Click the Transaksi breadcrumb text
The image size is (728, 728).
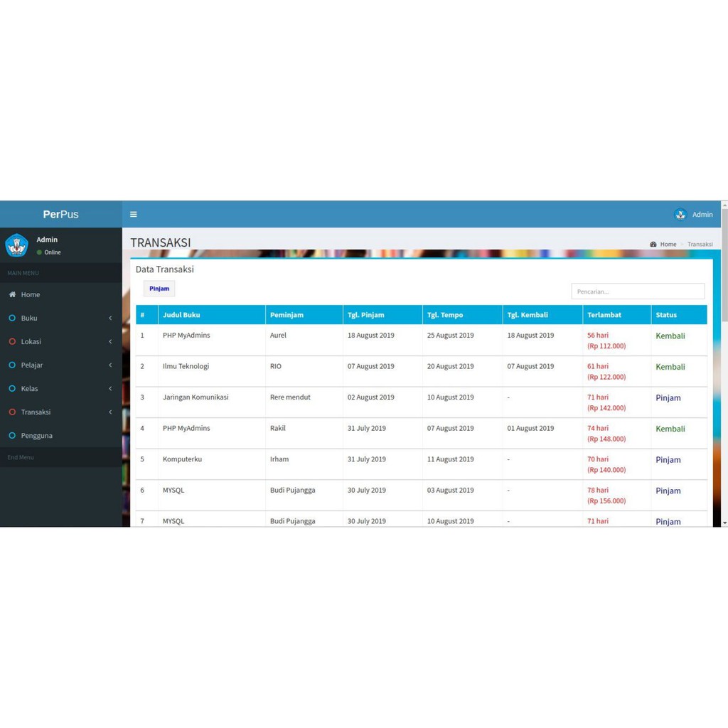coord(700,245)
